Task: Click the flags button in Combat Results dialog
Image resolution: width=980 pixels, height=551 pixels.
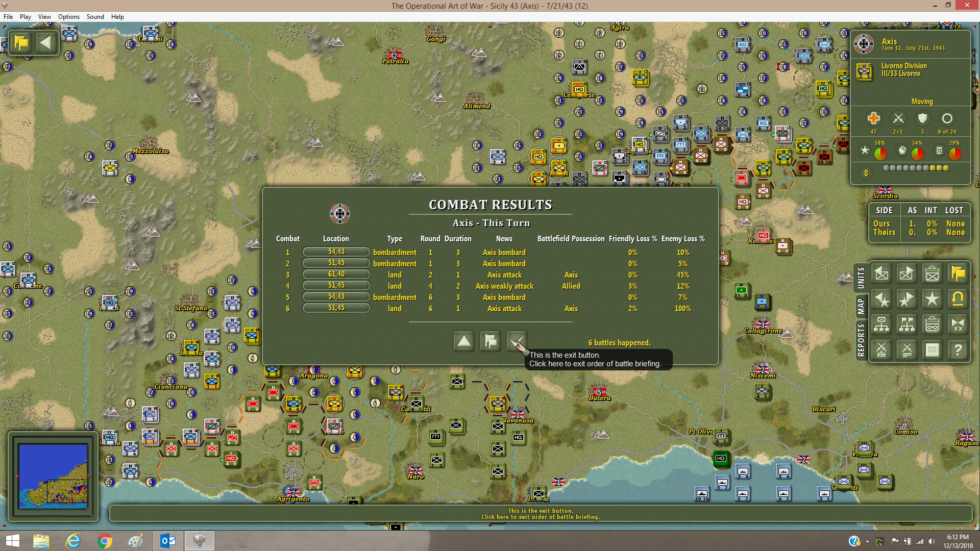Action: pyautogui.click(x=491, y=341)
